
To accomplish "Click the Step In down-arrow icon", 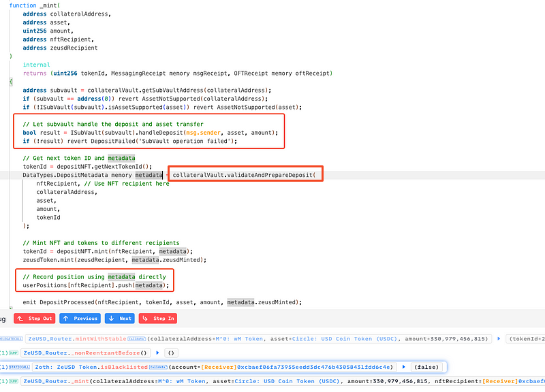I will [x=146, y=318].
